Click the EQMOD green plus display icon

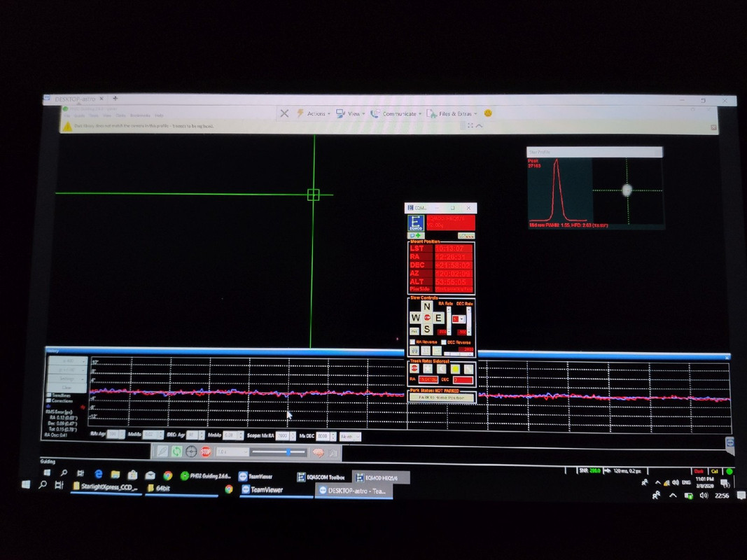[x=416, y=235]
